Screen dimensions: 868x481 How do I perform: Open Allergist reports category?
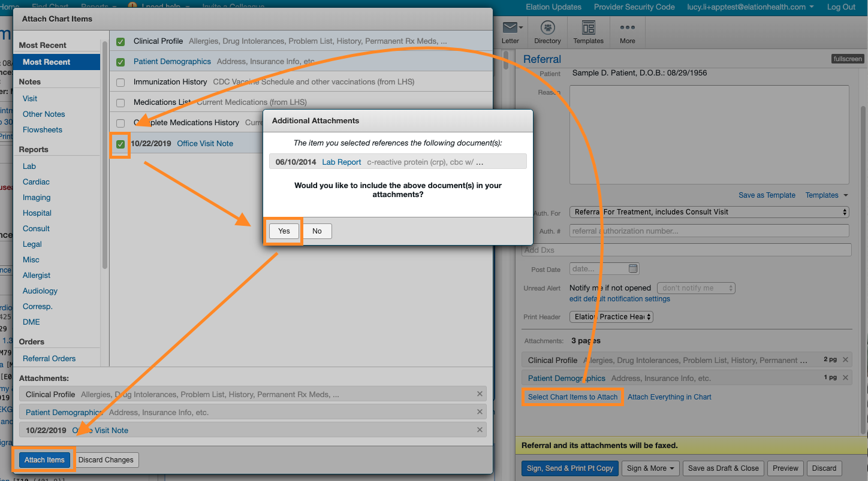tap(37, 275)
